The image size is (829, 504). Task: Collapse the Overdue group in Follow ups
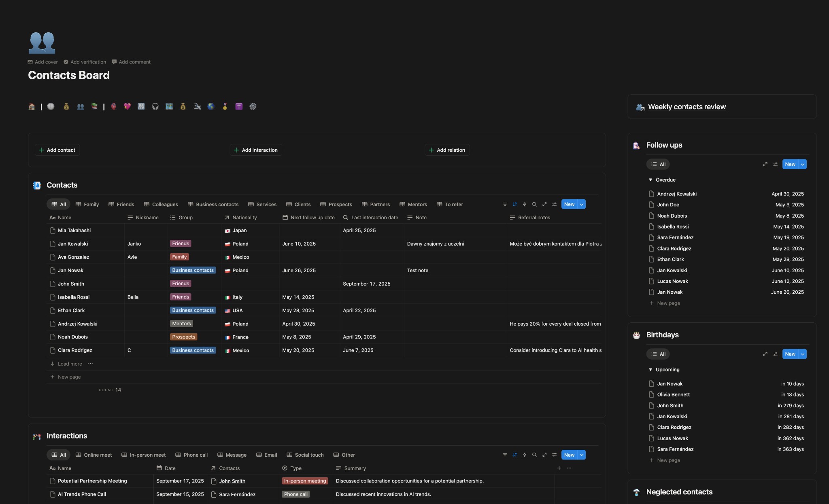(x=650, y=180)
